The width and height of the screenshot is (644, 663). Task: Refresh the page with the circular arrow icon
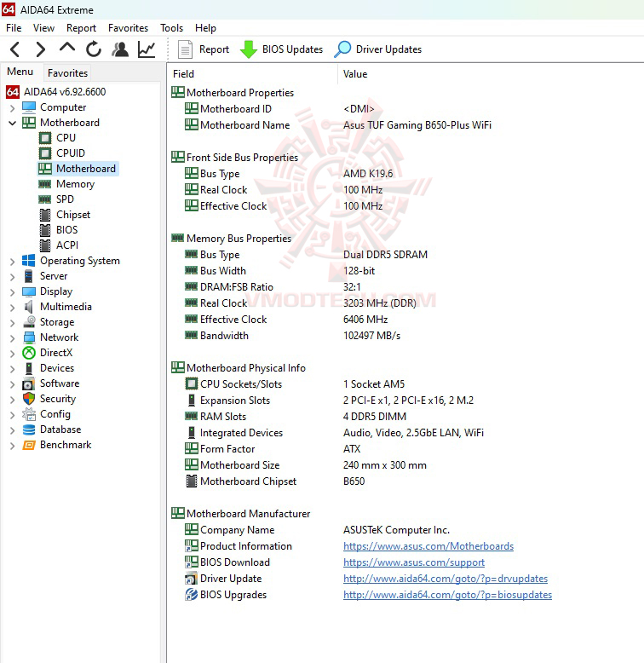tap(94, 49)
